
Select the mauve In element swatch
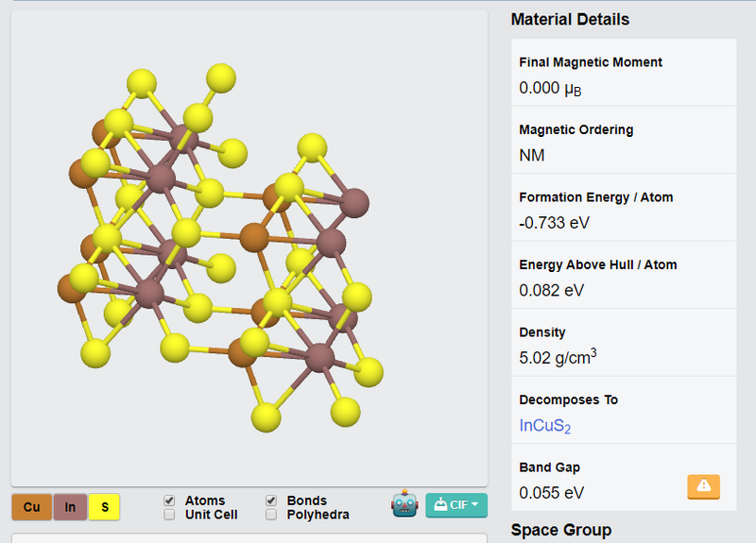pyautogui.click(x=70, y=507)
